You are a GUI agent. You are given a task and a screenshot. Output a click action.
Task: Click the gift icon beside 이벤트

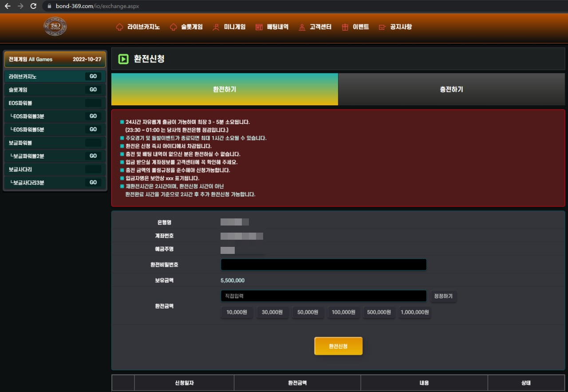[x=345, y=27]
